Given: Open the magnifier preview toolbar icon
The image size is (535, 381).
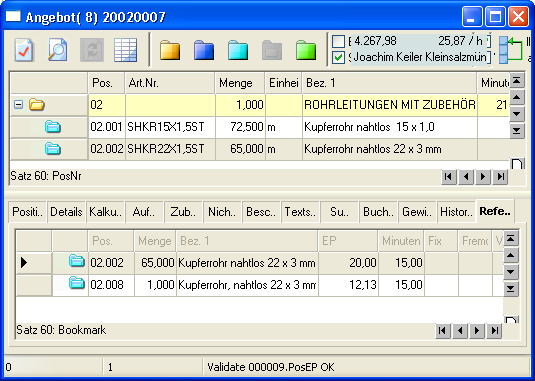Looking at the screenshot, I should (58, 50).
